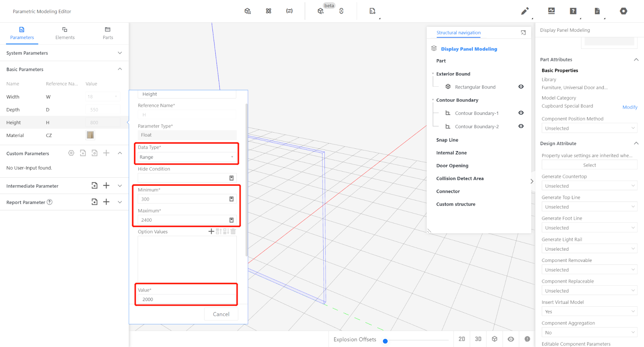Image resolution: width=644 pixels, height=347 pixels.
Task: Open formula calculator for Minimum field
Action: pyautogui.click(x=231, y=199)
